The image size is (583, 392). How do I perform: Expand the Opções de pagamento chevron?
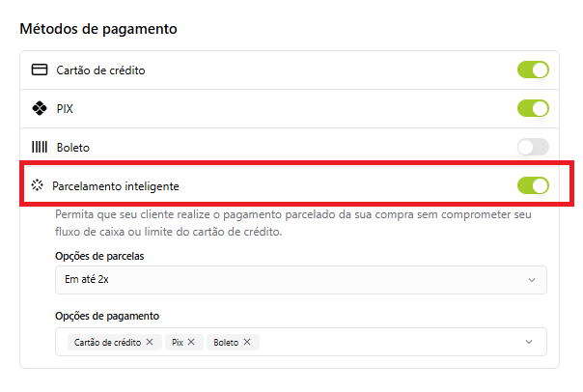[x=529, y=342]
